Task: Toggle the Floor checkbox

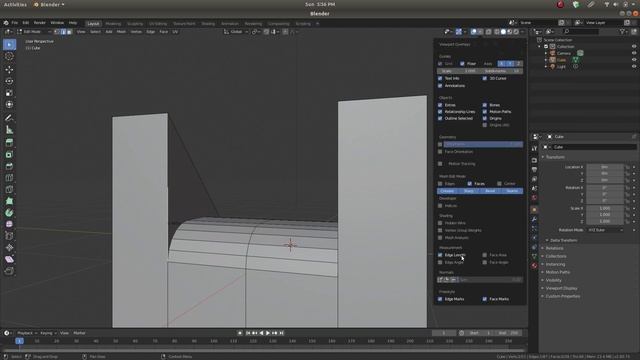Action: tap(462, 64)
